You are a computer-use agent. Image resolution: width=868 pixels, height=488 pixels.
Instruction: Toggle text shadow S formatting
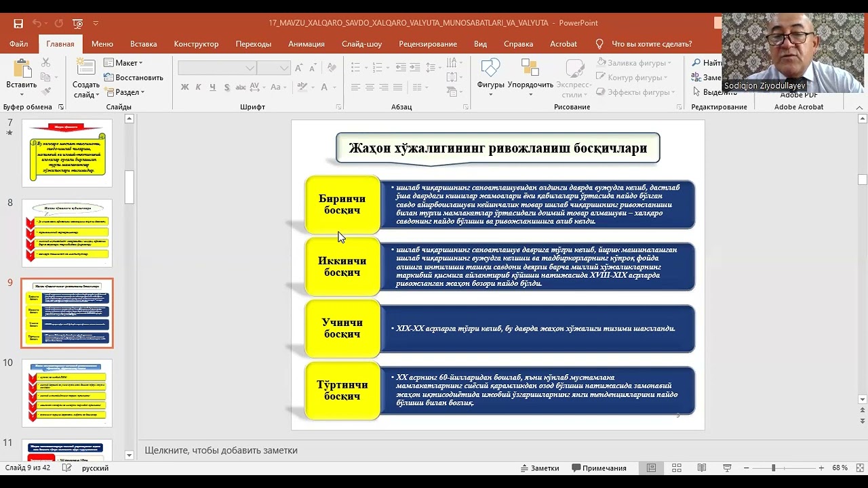(226, 87)
